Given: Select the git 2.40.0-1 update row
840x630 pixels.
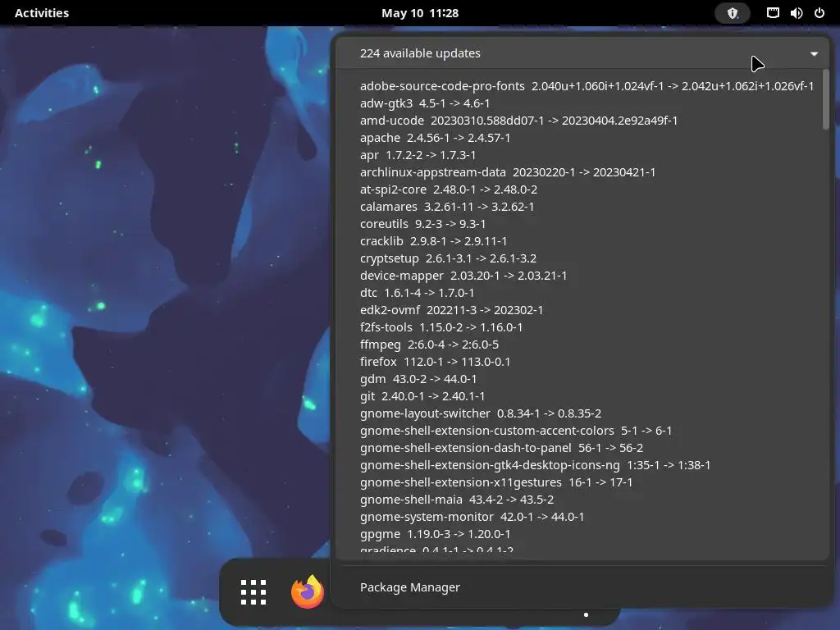Looking at the screenshot, I should tap(422, 396).
